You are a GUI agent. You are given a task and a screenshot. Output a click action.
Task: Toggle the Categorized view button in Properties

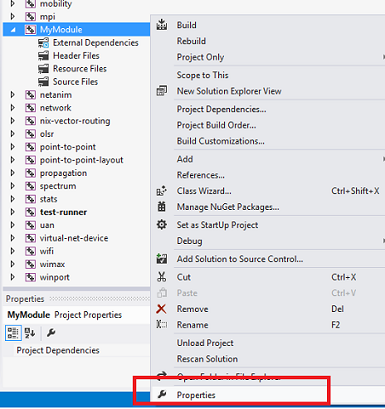13,333
